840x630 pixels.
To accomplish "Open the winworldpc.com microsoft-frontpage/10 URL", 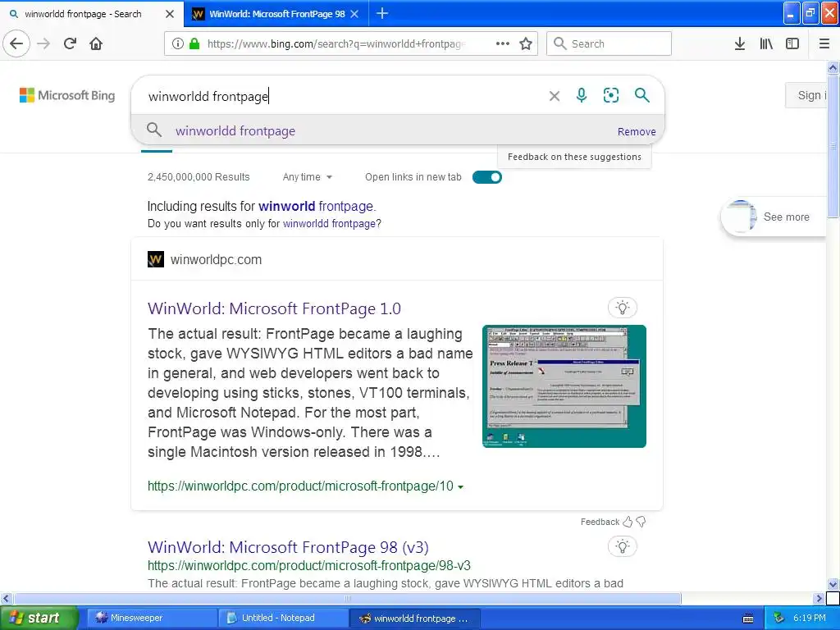I will coord(300,486).
